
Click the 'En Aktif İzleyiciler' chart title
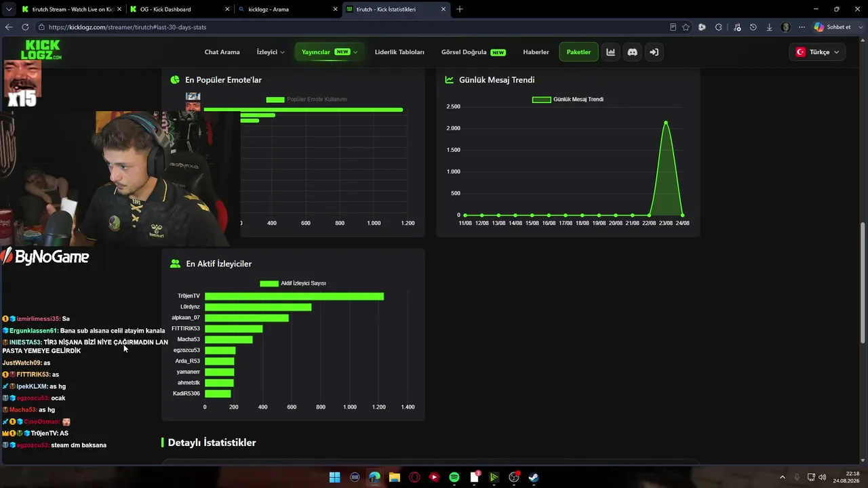coord(219,264)
